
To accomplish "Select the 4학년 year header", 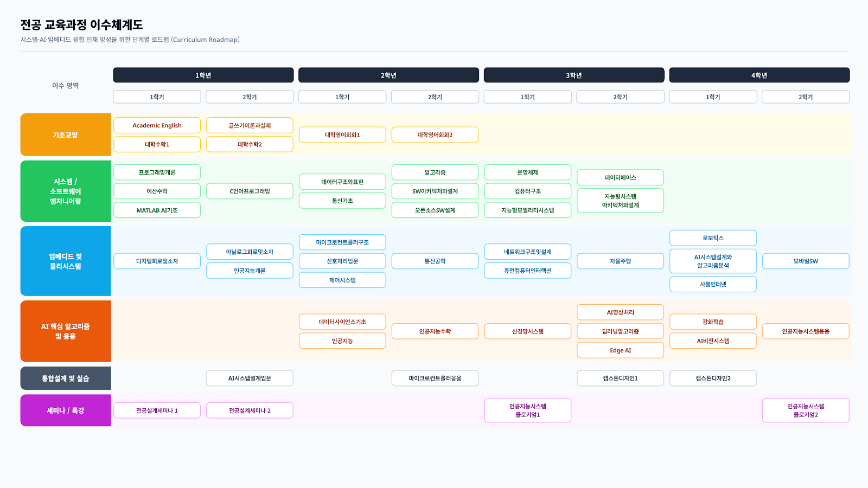I will (759, 75).
